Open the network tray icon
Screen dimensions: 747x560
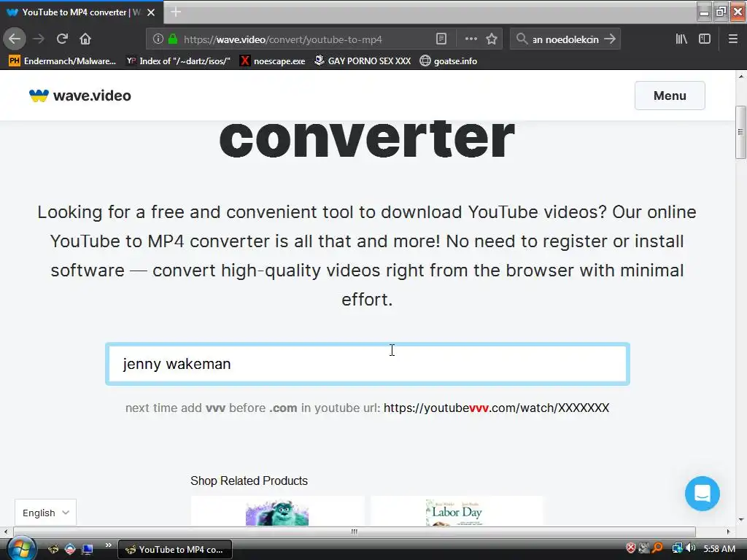[677, 548]
